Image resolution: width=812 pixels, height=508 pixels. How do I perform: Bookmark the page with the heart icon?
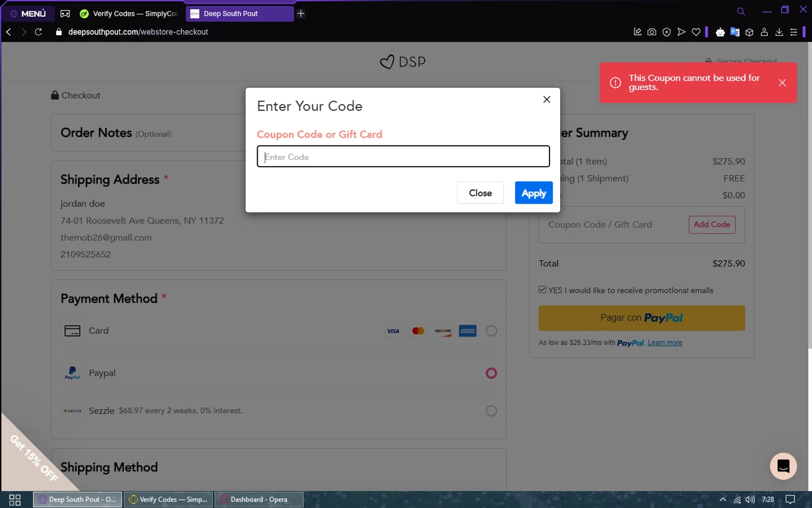[x=696, y=32]
